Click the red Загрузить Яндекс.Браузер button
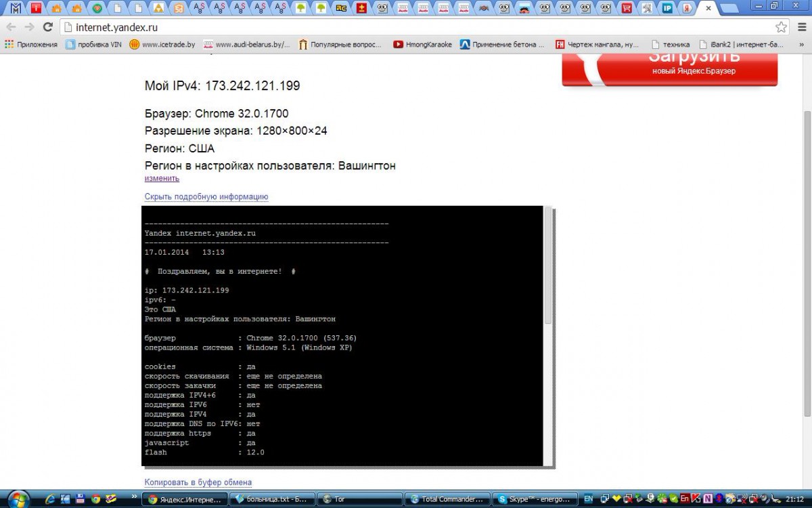The width and height of the screenshot is (812, 508). coord(670,68)
